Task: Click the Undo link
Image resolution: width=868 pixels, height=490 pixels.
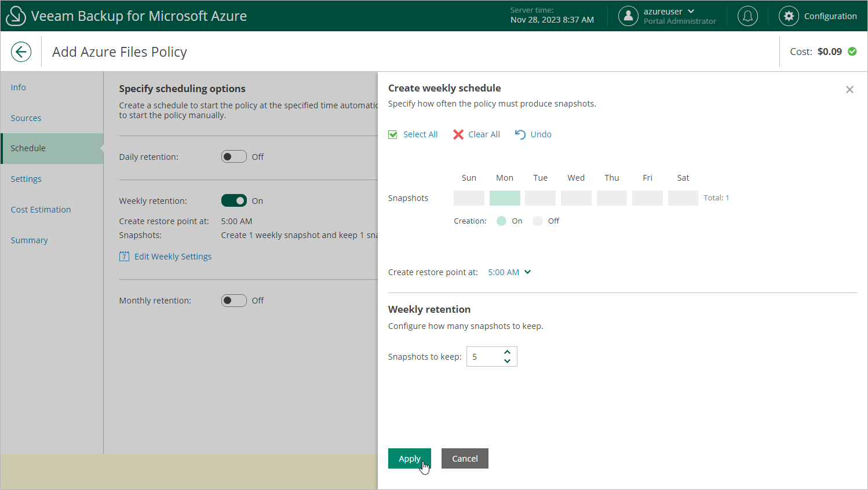Action: [x=541, y=134]
